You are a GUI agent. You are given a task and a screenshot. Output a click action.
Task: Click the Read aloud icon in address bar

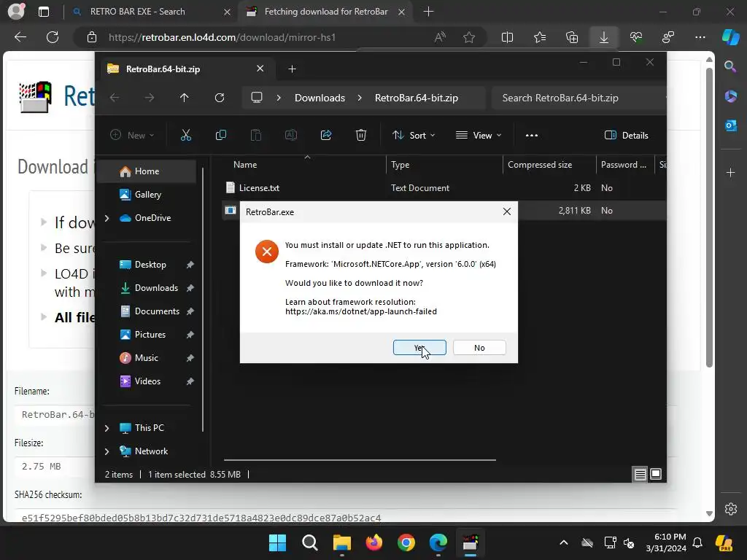pos(440,37)
